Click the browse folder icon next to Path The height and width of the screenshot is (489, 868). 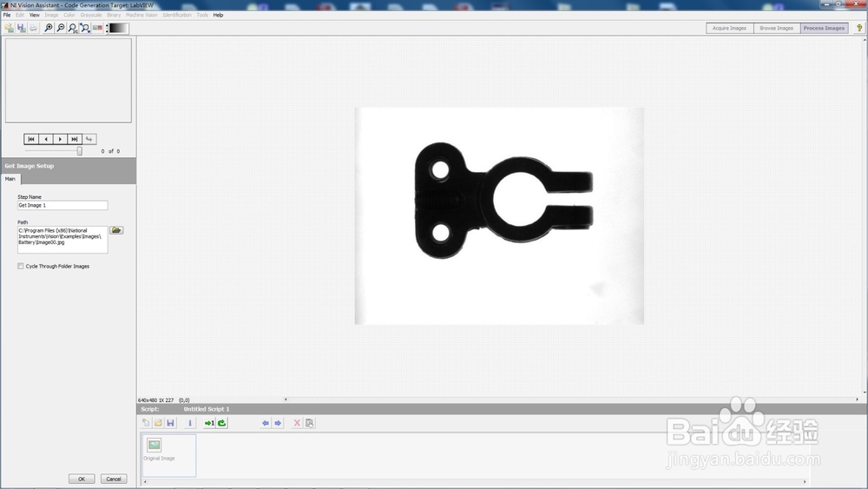click(116, 230)
